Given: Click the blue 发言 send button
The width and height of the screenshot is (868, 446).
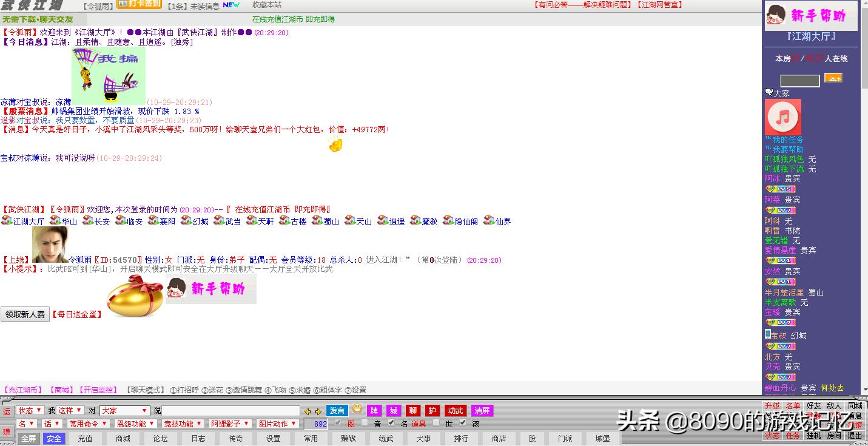Looking at the screenshot, I should tap(337, 411).
